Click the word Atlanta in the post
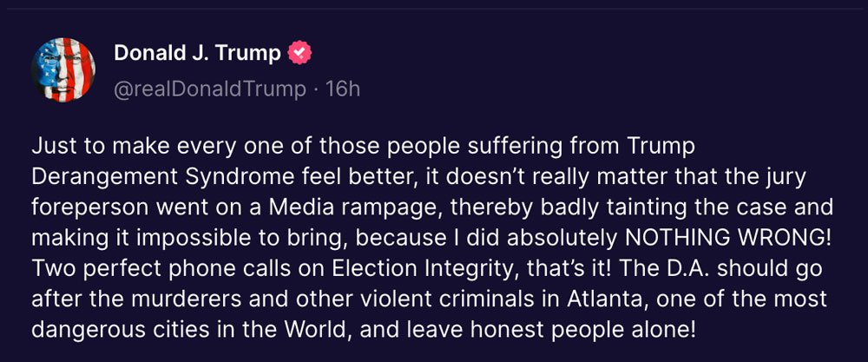The width and height of the screenshot is (868, 362). (602, 299)
